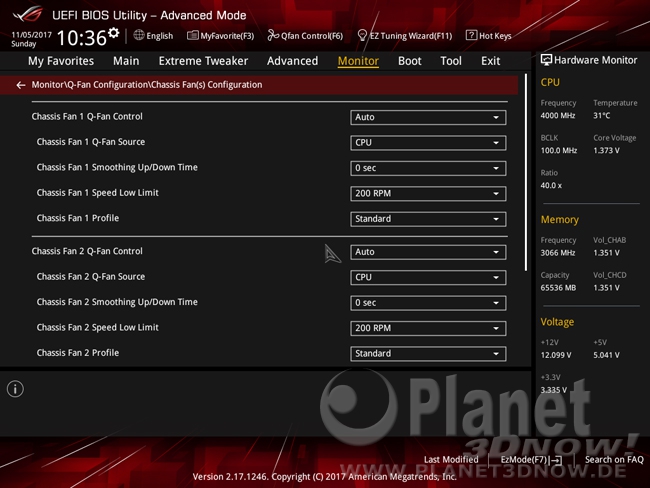Click Chassis Fan 1 Q-Fan Control label

coord(87,117)
